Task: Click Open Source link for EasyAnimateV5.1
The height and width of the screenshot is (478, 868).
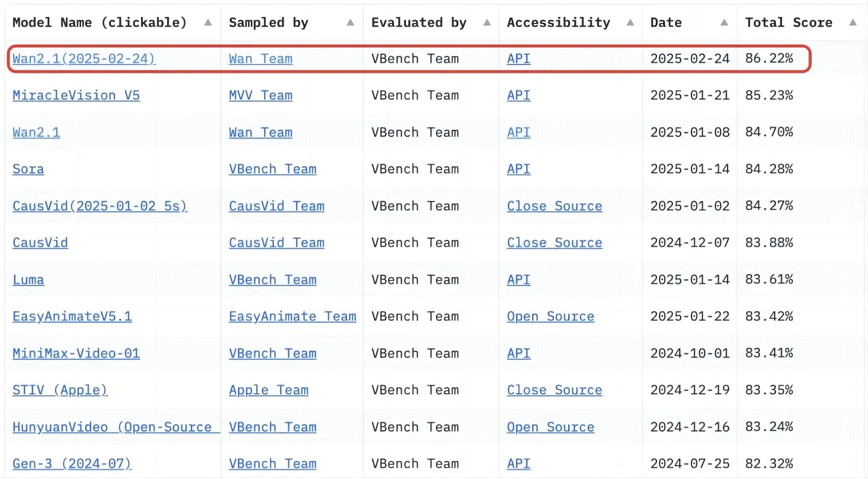Action: 550,317
